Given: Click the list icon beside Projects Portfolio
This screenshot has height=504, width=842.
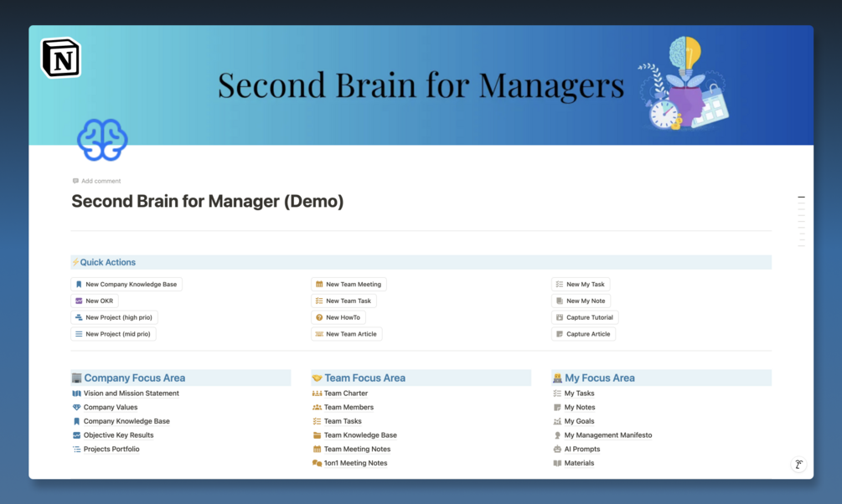Looking at the screenshot, I should [x=77, y=450].
